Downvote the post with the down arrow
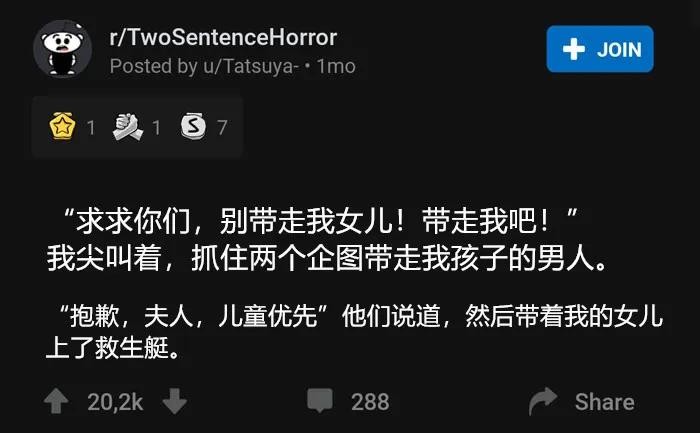Image resolution: width=700 pixels, height=433 pixels. pyautogui.click(x=175, y=401)
